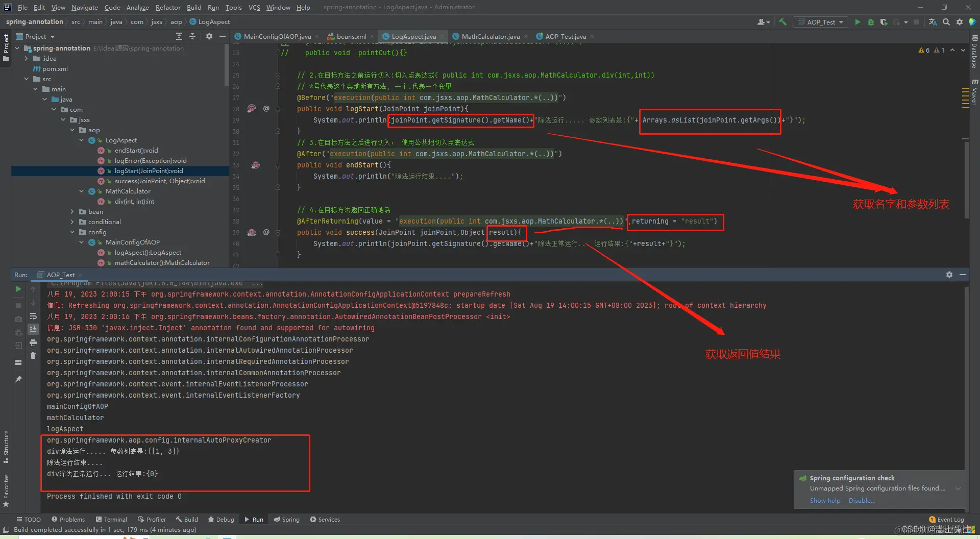Screen dimensions: 980x539
Task: Click Disable... link in notification
Action: 862,501
